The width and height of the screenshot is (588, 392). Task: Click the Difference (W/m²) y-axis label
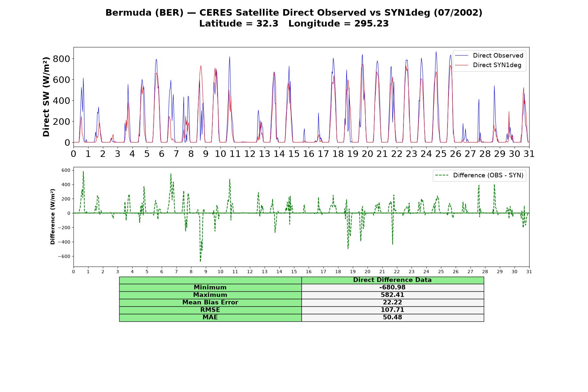(53, 217)
